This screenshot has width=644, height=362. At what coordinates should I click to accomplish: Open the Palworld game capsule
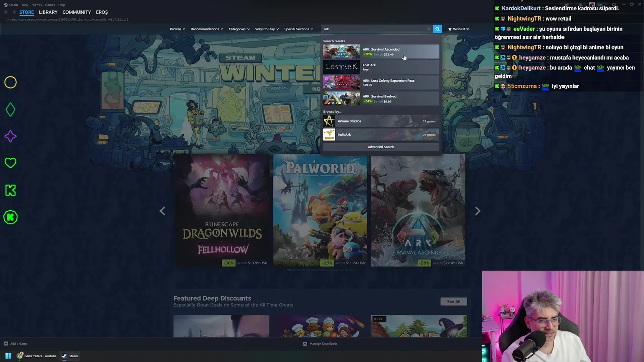click(320, 211)
